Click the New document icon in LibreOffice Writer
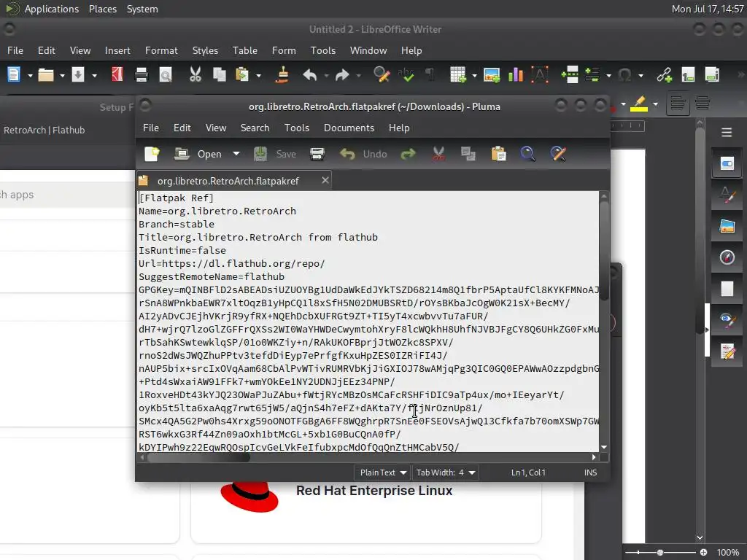Screen dimensions: 747x560 (14, 75)
